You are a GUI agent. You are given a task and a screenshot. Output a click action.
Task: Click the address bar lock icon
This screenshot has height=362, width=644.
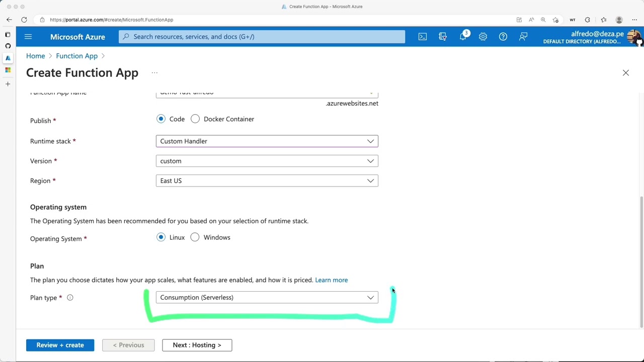click(42, 20)
